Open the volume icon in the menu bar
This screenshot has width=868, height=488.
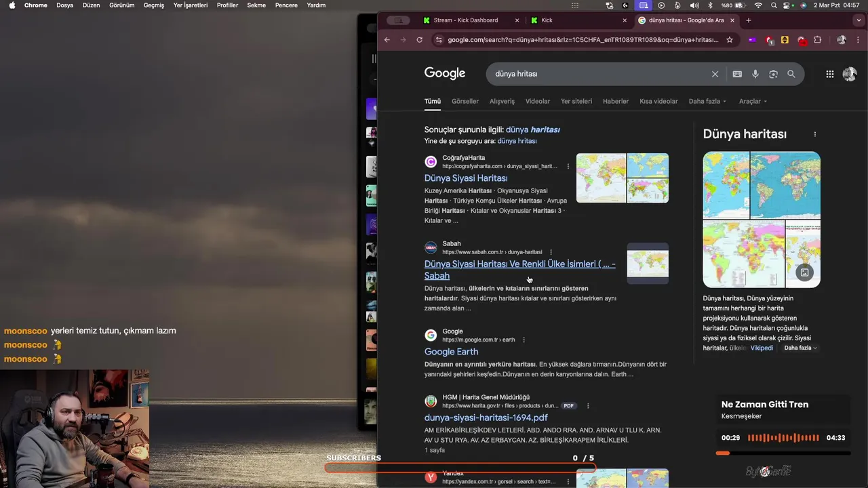(x=694, y=5)
